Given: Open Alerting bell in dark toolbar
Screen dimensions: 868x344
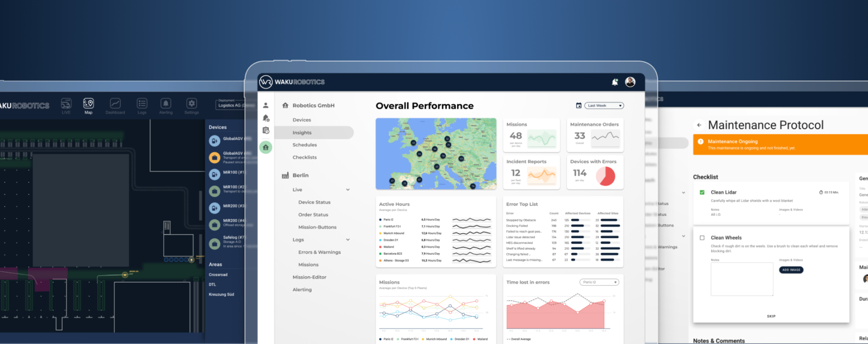Looking at the screenshot, I should click(x=165, y=104).
